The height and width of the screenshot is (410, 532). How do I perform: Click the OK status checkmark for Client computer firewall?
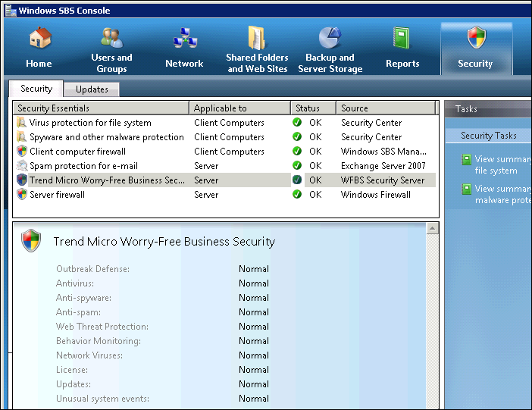tap(297, 151)
